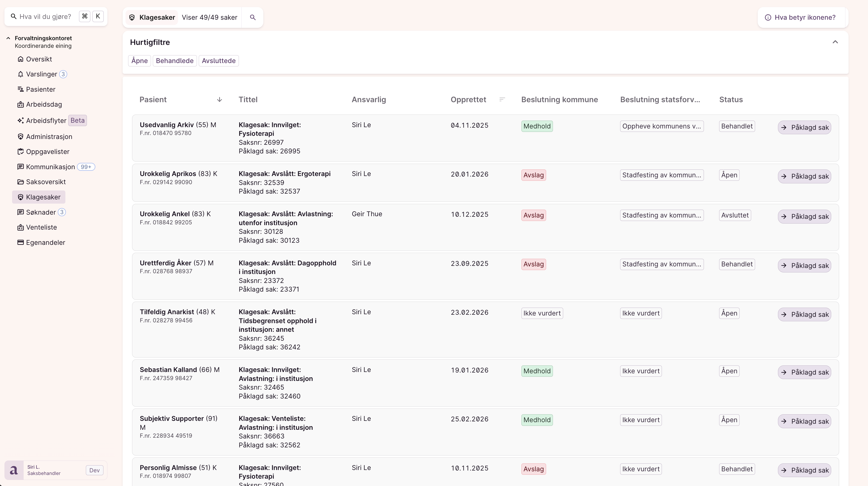Focus the Hva vil du gjøre? search field

pyautogui.click(x=45, y=17)
